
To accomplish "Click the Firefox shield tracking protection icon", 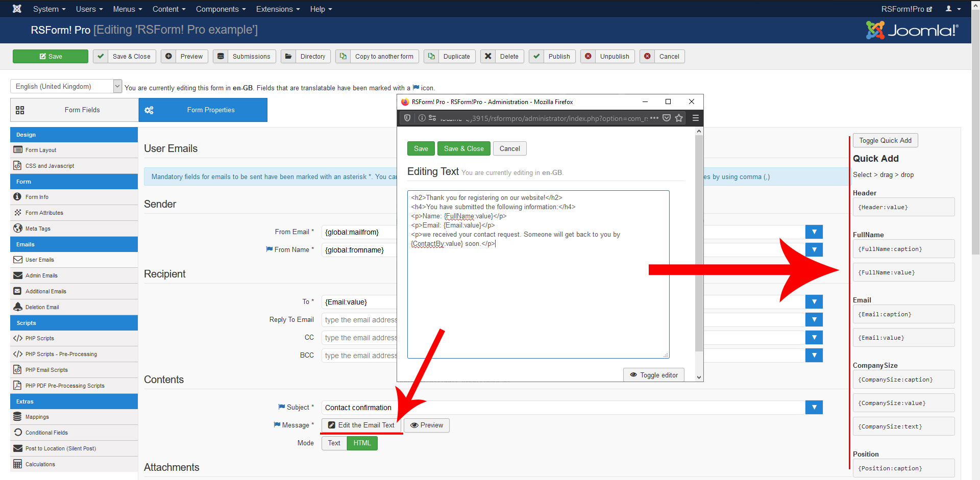I will (407, 118).
